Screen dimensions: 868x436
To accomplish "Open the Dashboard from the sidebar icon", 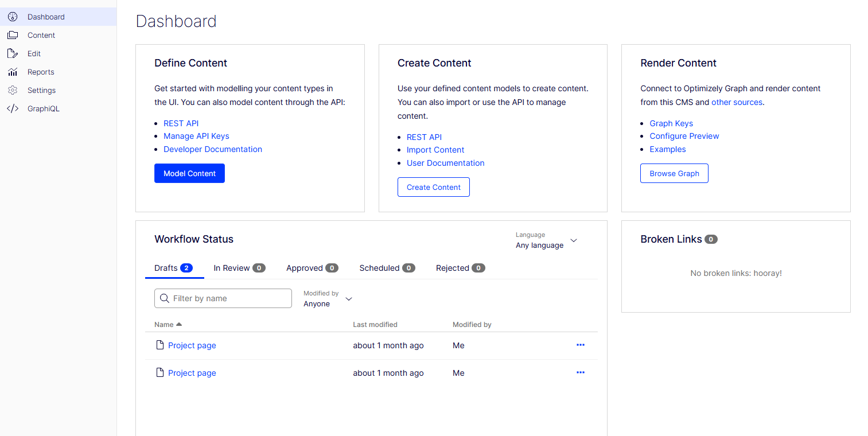I will (13, 17).
